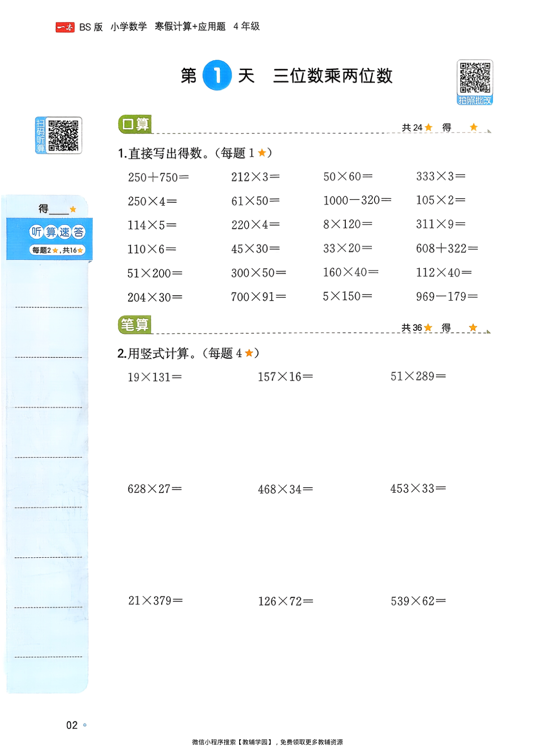Click the problem 250×4=
Image resolution: width=535 pixels, height=756 pixels.
pyautogui.click(x=152, y=201)
